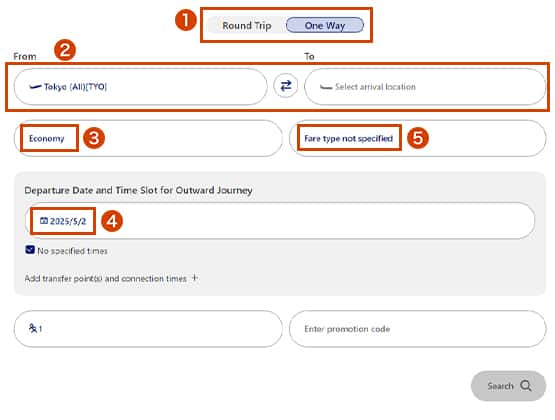
Task: Uncheck No specified times checkbox
Action: pos(30,250)
